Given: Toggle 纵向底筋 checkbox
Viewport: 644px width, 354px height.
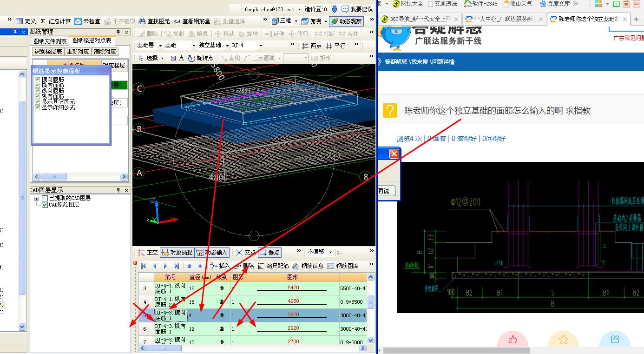Looking at the screenshot, I should 38,91.
